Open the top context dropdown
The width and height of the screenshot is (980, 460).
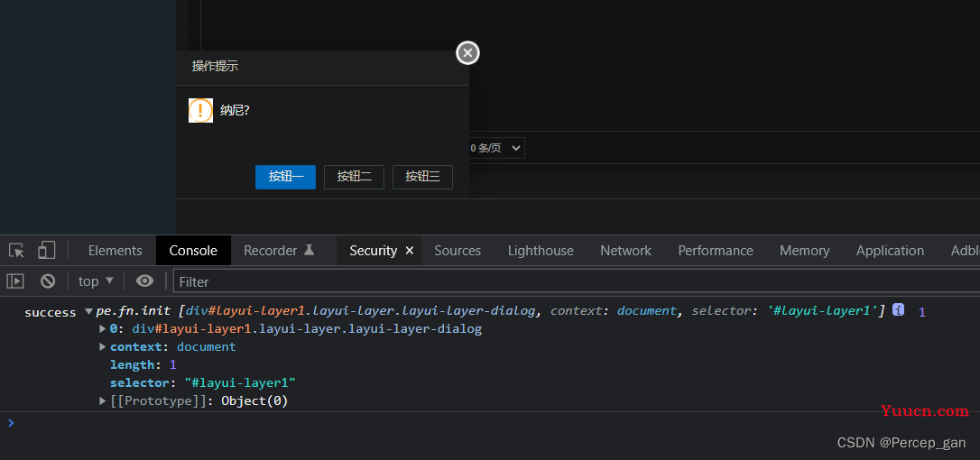(96, 281)
